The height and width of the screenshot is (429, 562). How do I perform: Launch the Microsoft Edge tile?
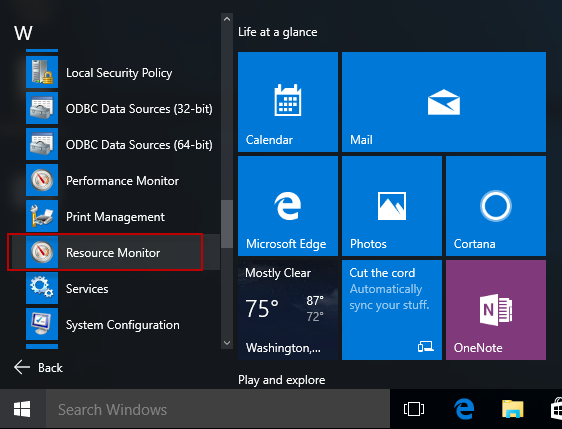(x=288, y=206)
